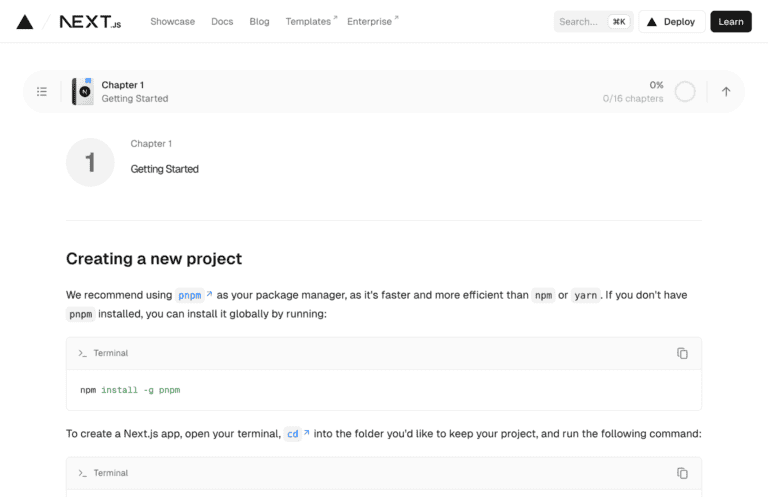
Task: Click the Chapter 1 book thumbnail
Action: (83, 92)
